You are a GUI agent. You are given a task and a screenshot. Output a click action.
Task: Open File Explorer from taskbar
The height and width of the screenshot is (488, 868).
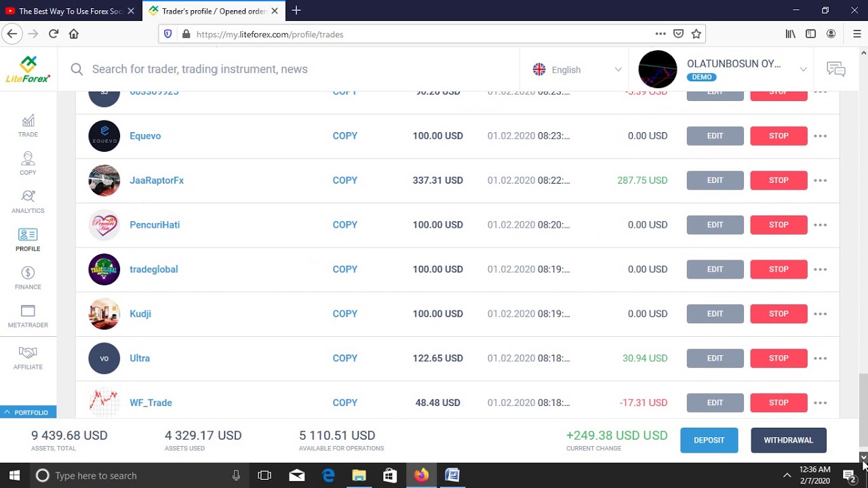tap(359, 476)
